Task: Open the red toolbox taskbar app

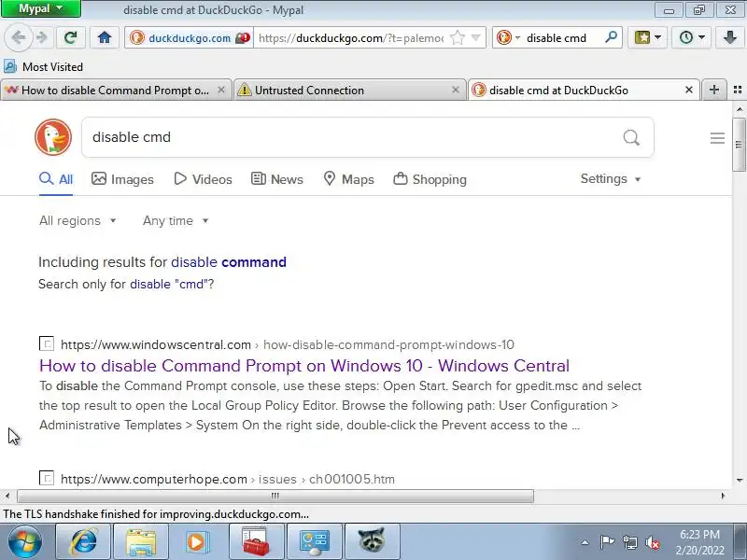Action: tap(256, 541)
